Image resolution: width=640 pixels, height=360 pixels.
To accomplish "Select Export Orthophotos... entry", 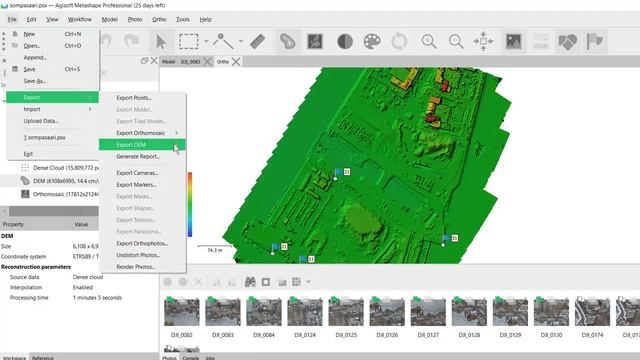I will pyautogui.click(x=142, y=243).
